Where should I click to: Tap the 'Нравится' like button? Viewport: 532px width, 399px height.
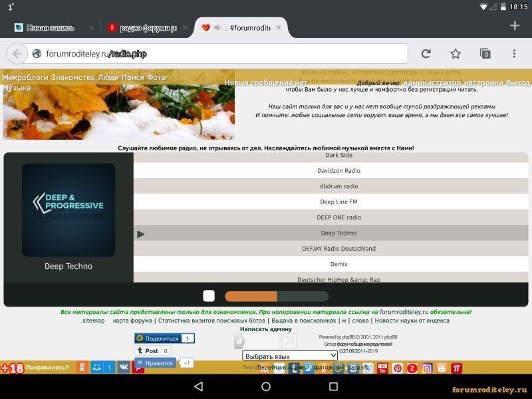(156, 363)
